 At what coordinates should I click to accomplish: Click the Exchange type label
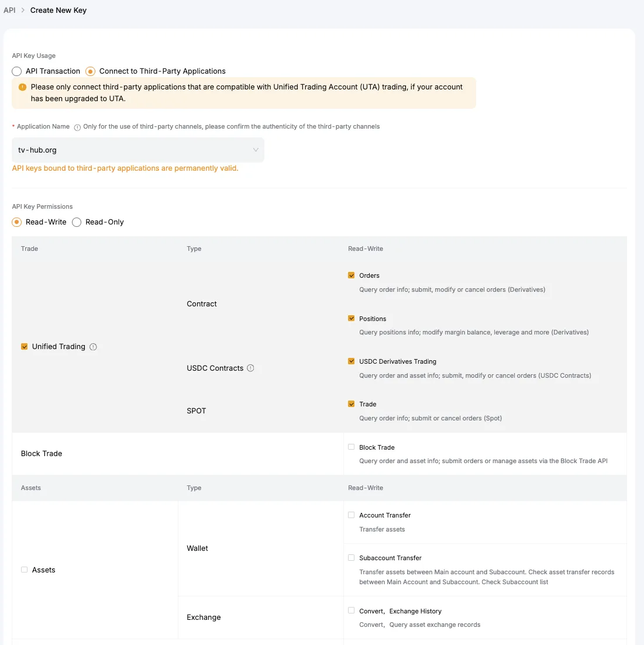coord(204,618)
